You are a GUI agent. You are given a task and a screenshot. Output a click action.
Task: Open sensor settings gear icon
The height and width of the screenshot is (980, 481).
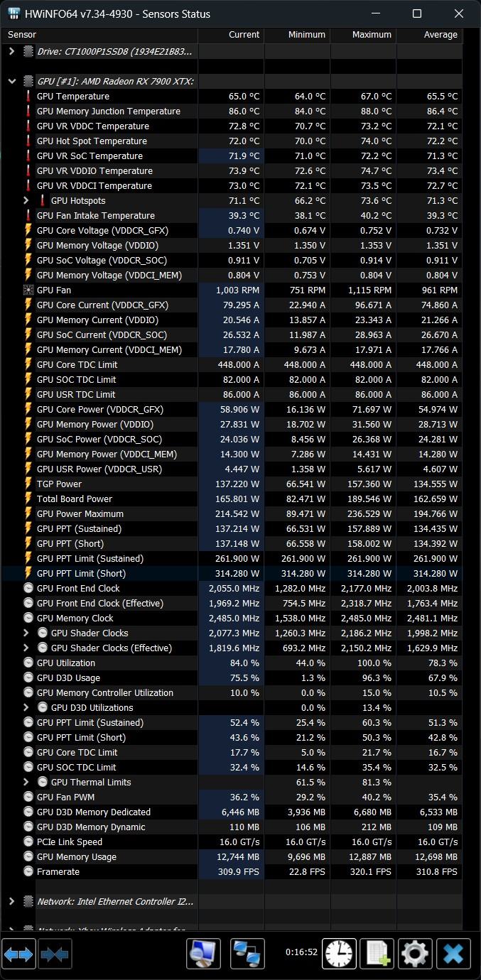tap(415, 954)
